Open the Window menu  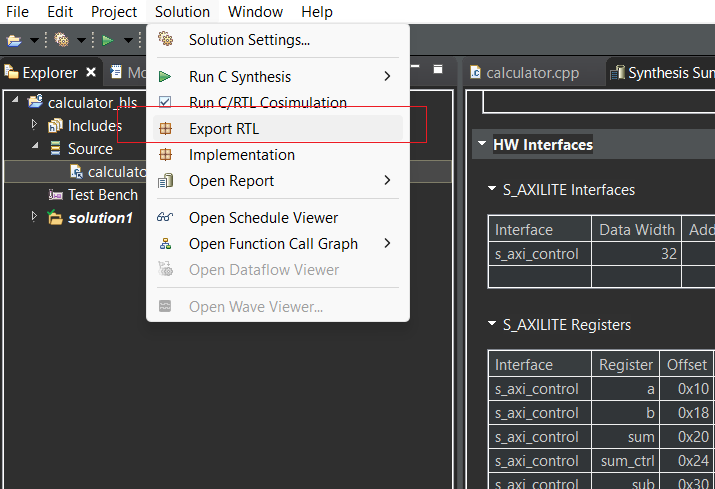pos(255,11)
